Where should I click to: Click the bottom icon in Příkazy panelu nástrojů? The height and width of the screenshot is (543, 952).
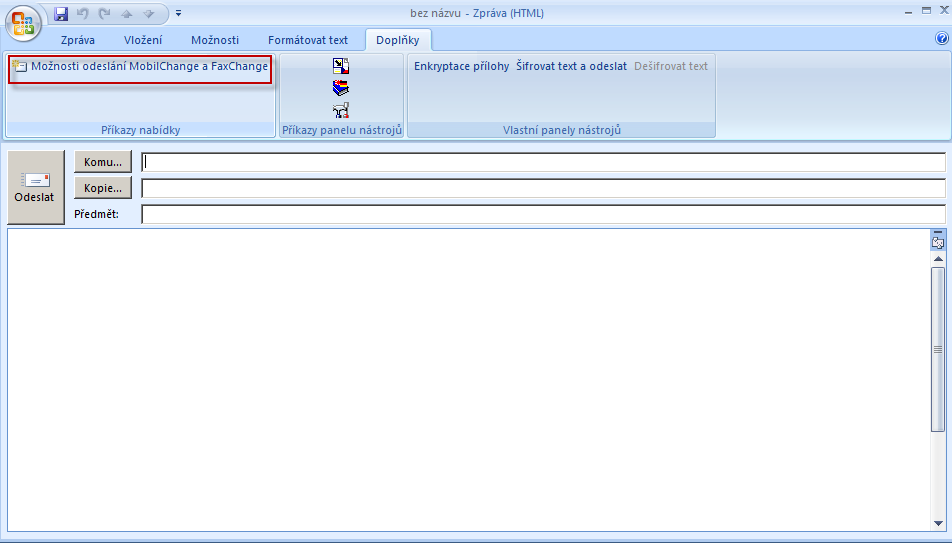pos(341,110)
